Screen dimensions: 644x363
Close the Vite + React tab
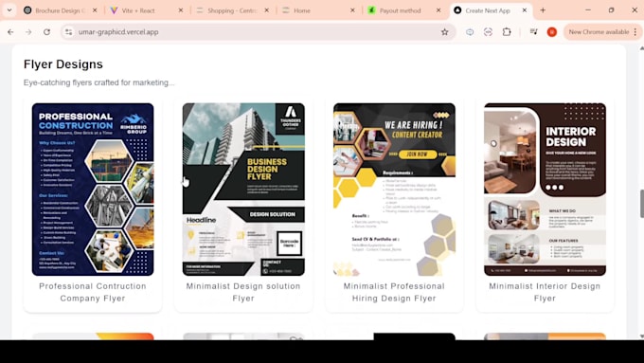[181, 10]
